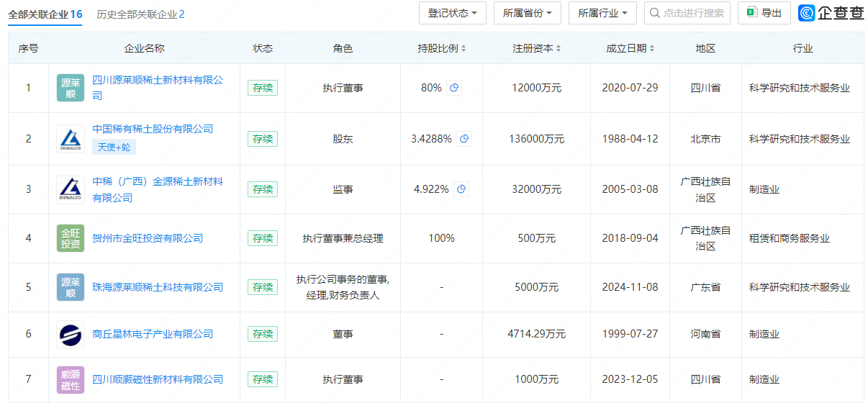Select the 全部关联企业 tab
The width and height of the screenshot is (868, 403).
click(45, 14)
